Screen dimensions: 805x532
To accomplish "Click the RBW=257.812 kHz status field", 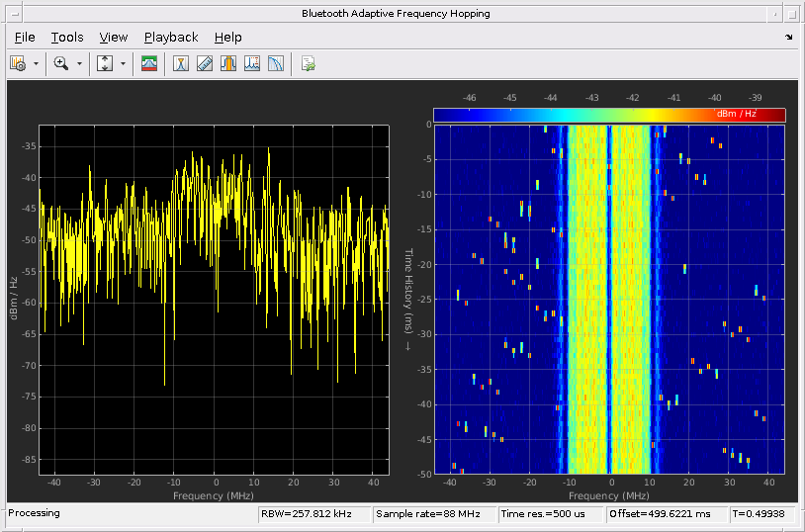I will point(313,514).
